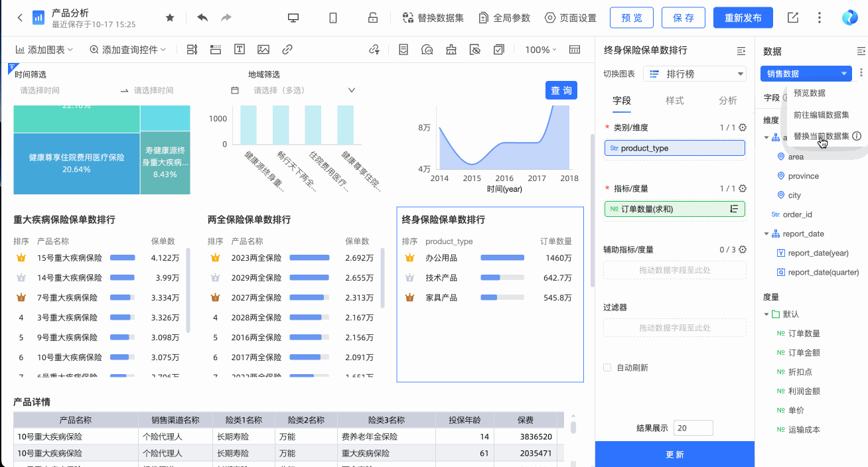Switch to the 样式 tab

(675, 100)
